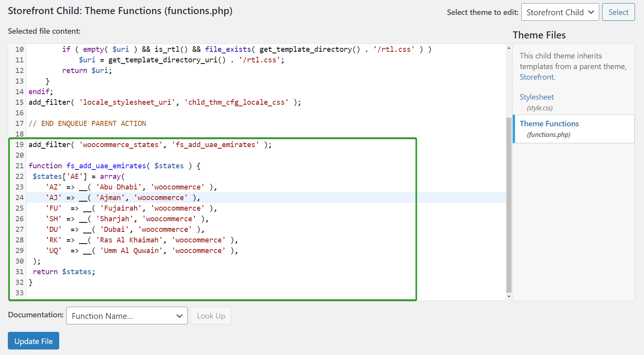Follow the Storefront parent theme link
Screen dimensions: 644x355
537,77
